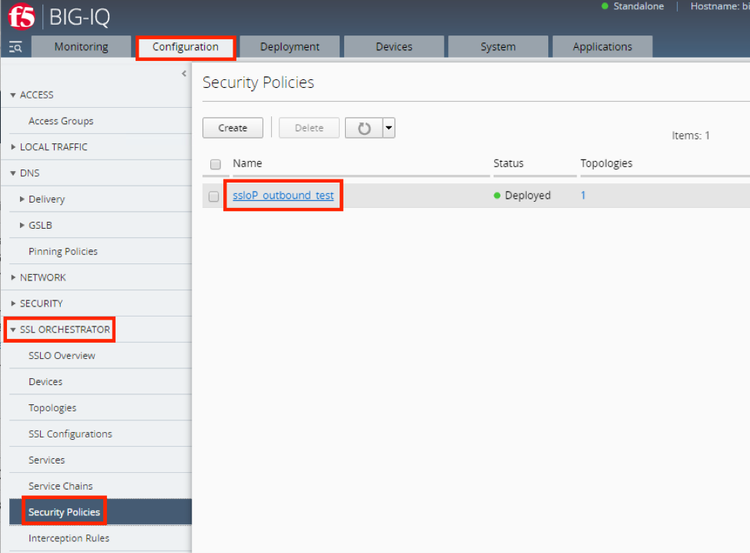Open the ssloP_outbound_test policy link
This screenshot has width=750, height=553.
tap(283, 196)
